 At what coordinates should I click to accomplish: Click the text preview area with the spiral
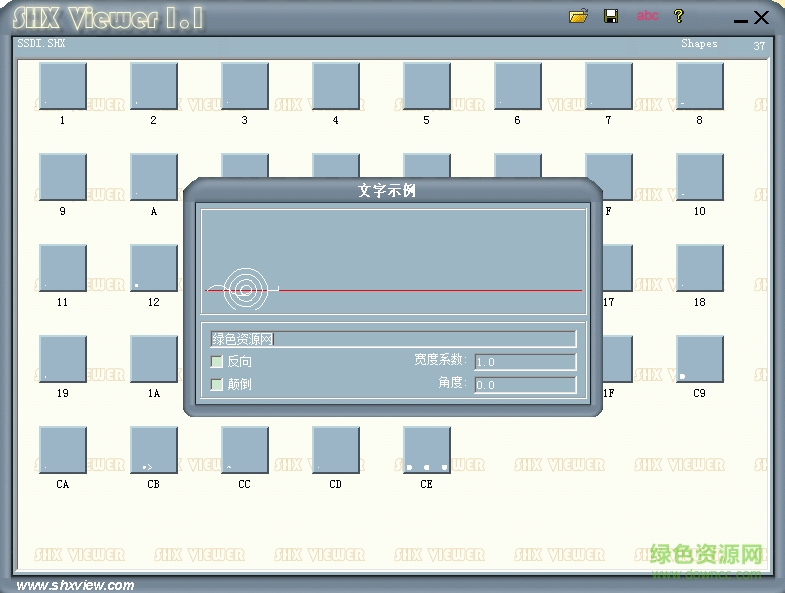click(393, 262)
